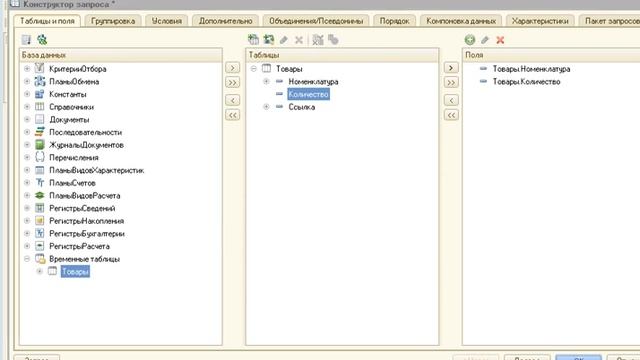Viewport: 640px width, 360px height.
Task: Click > button between Таблицы and Поля
Action: [x=451, y=68]
